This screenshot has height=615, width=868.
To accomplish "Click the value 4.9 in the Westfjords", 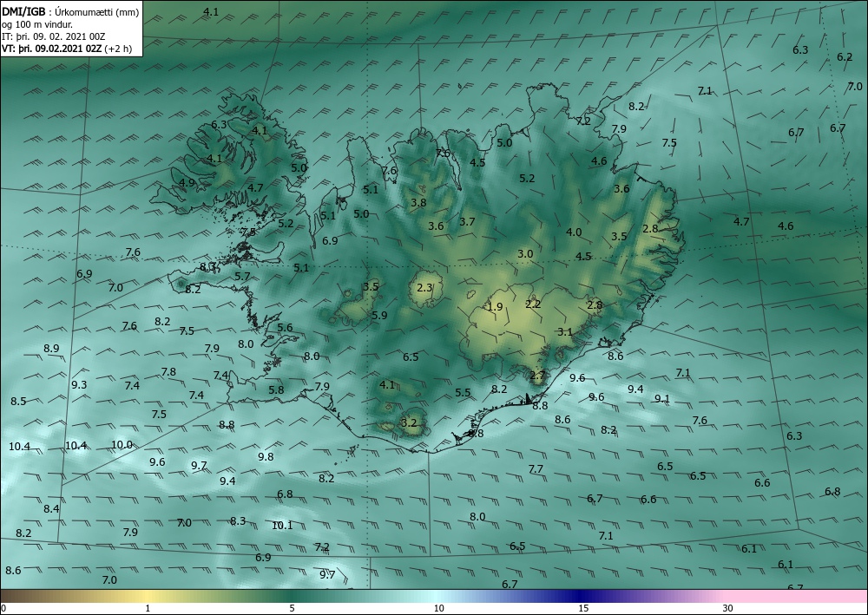I will coord(187,183).
